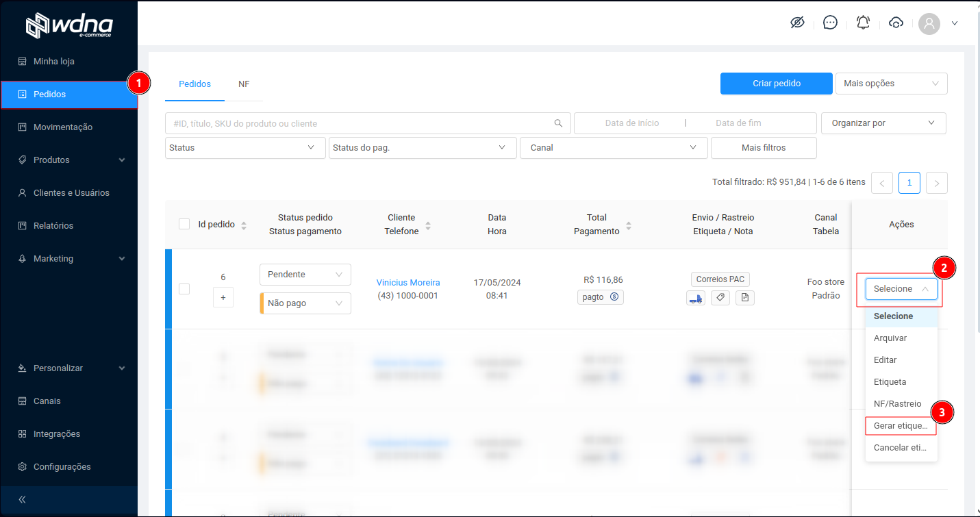Expand the user account dropdown arrow
Image resolution: width=980 pixels, height=517 pixels.
click(x=955, y=23)
